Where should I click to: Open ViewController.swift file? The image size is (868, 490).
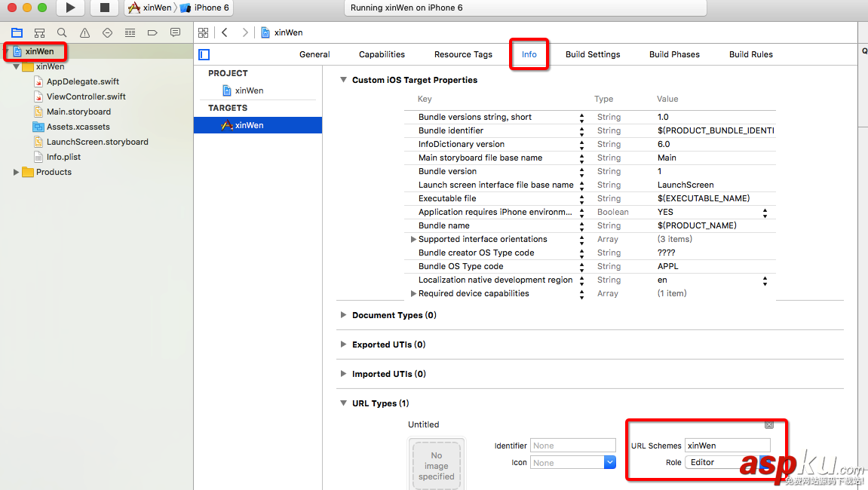tap(86, 96)
